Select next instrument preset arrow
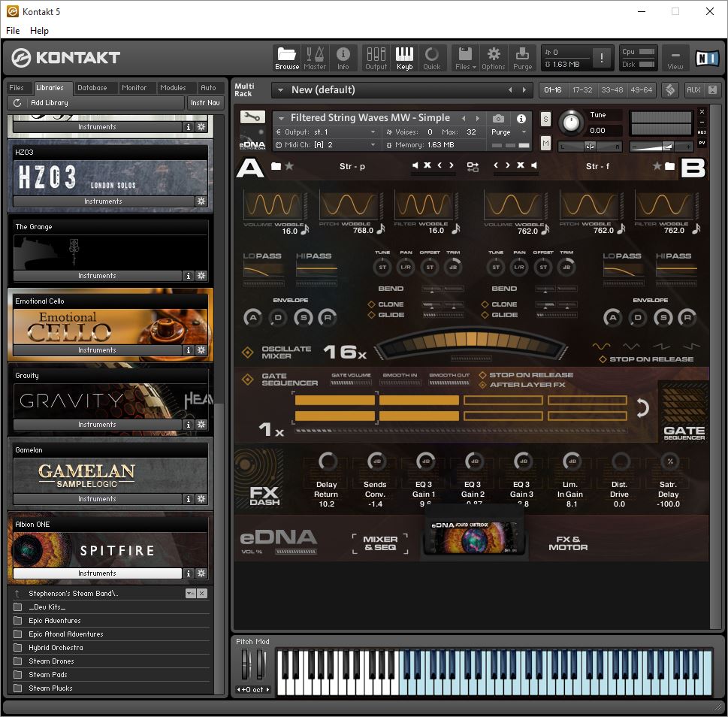The width and height of the screenshot is (728, 717). [x=477, y=119]
